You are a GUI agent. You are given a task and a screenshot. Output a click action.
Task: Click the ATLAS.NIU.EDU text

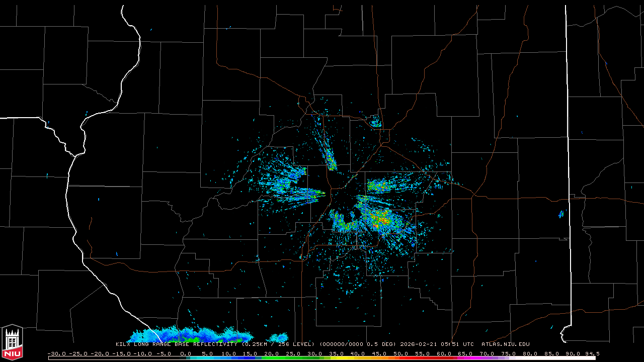(x=505, y=344)
